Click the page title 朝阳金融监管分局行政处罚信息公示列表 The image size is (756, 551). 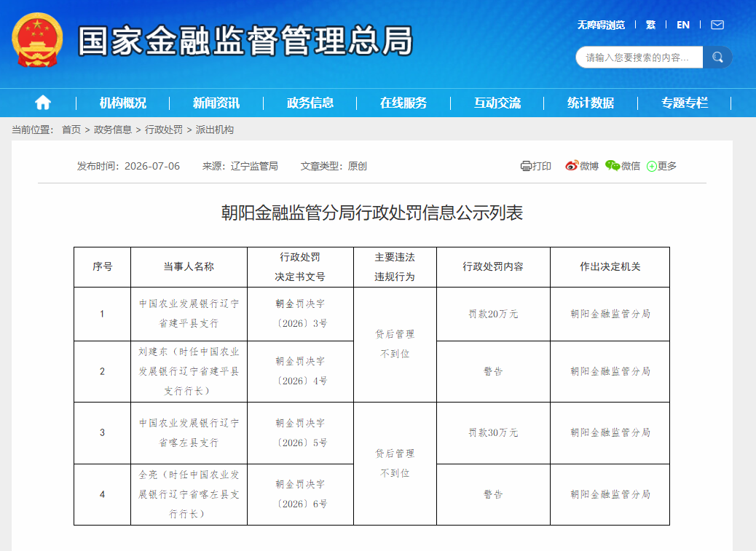click(372, 213)
